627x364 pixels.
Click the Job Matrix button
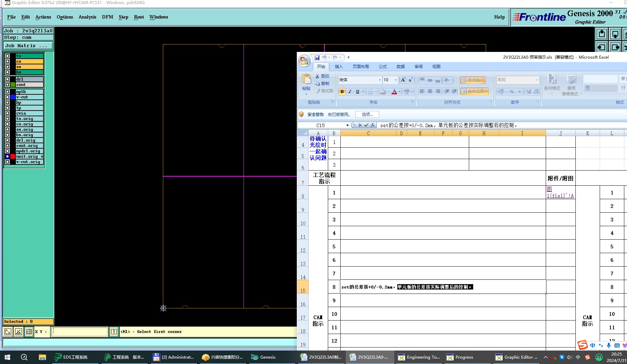point(28,46)
